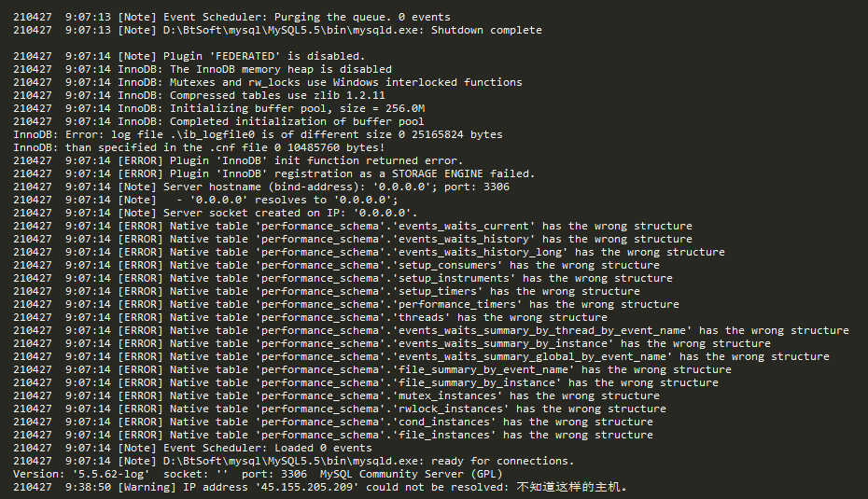Click the STORAGE ENGINE failed error line

(274, 173)
